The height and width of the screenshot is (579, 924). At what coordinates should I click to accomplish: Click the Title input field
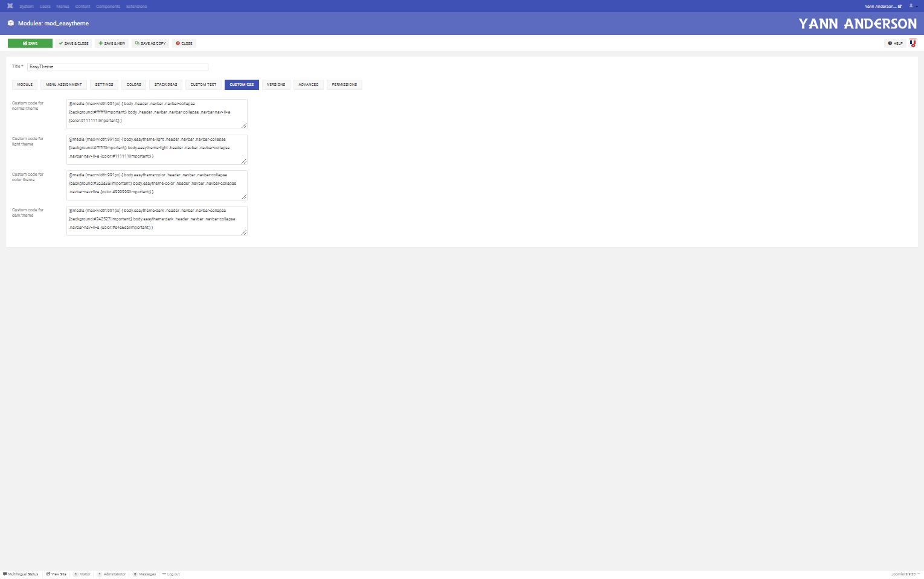[x=117, y=67]
